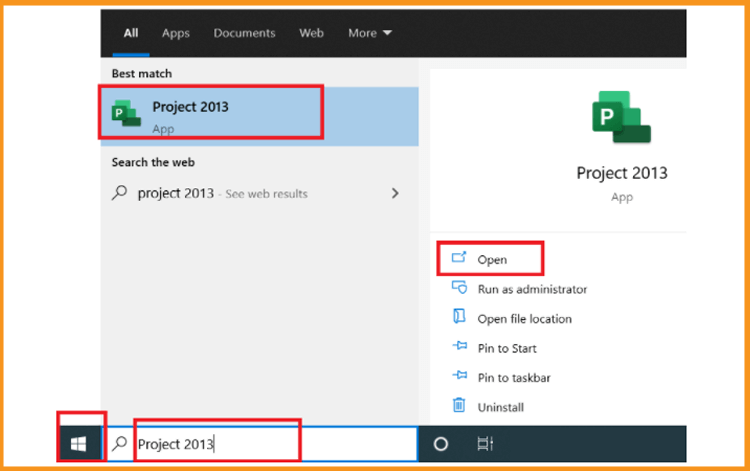Expand web results arrow for project 2013

[395, 193]
